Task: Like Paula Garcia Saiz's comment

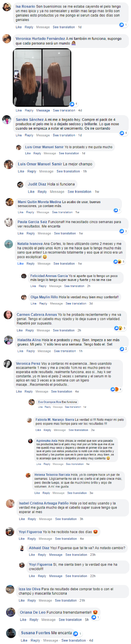Action: [x=21, y=233]
